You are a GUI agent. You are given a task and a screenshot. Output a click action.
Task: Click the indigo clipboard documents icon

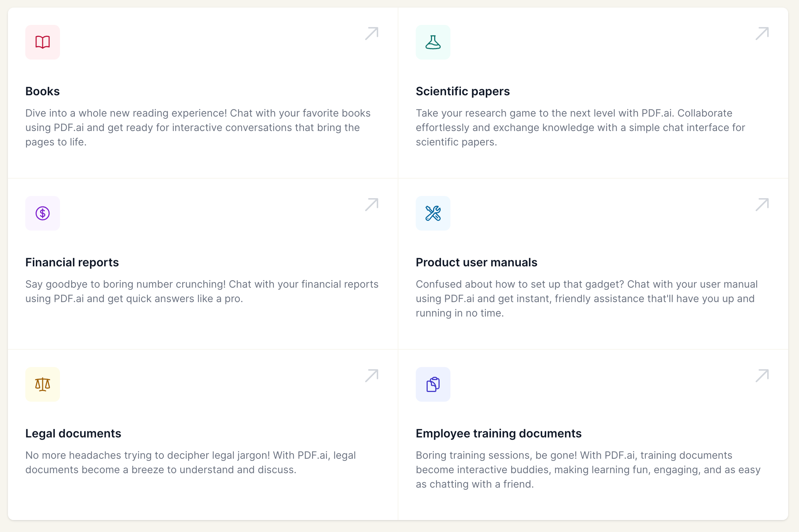(433, 384)
